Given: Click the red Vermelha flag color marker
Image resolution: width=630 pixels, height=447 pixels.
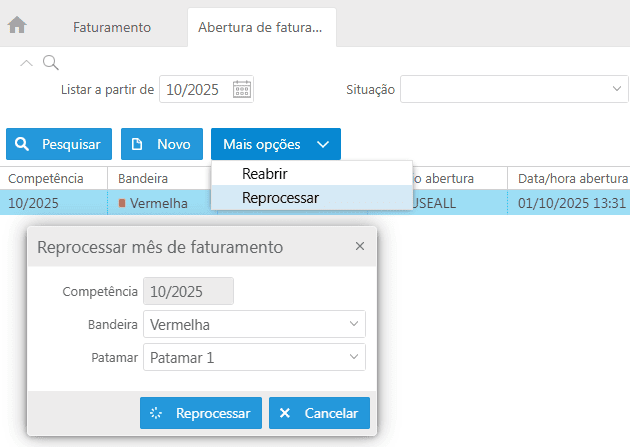Looking at the screenshot, I should pos(123,203).
